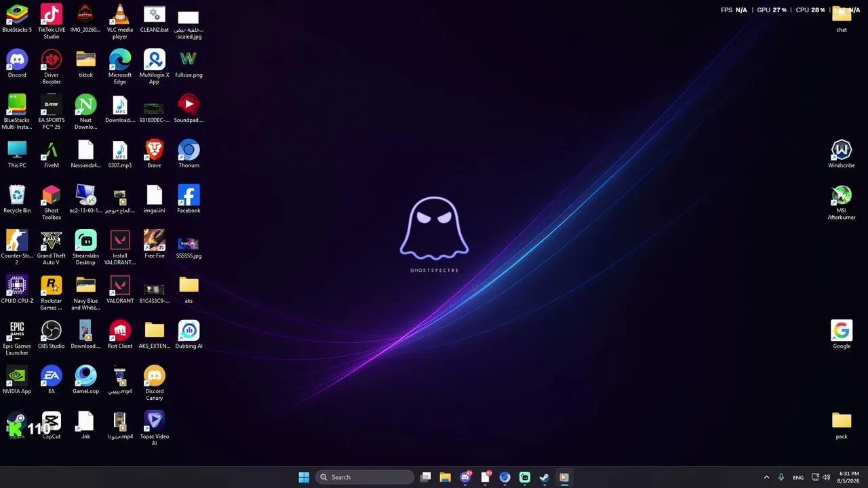Image resolution: width=868 pixels, height=488 pixels.
Task: Click the GameLoop desktop icon
Action: pos(85,380)
